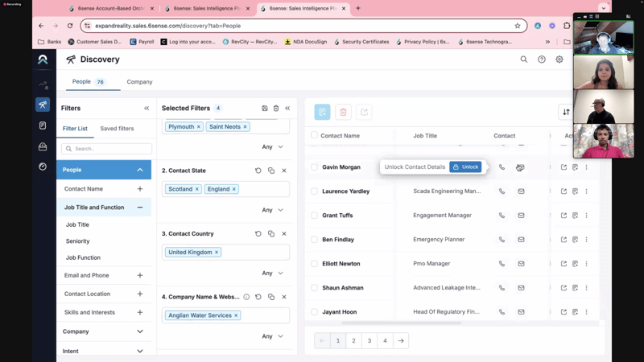
Task: Open the help question mark icon
Action: point(542,60)
